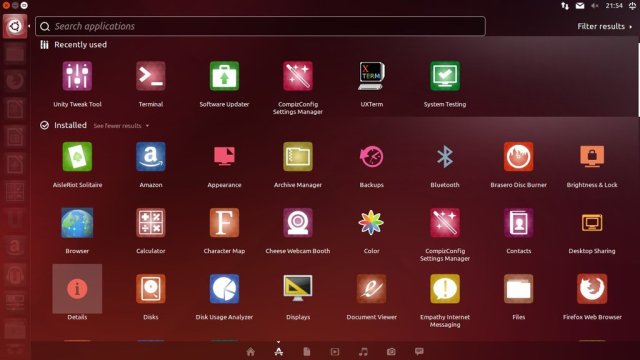Open the sound volume indicator
Screen dimensions: 640x360
coord(595,5)
